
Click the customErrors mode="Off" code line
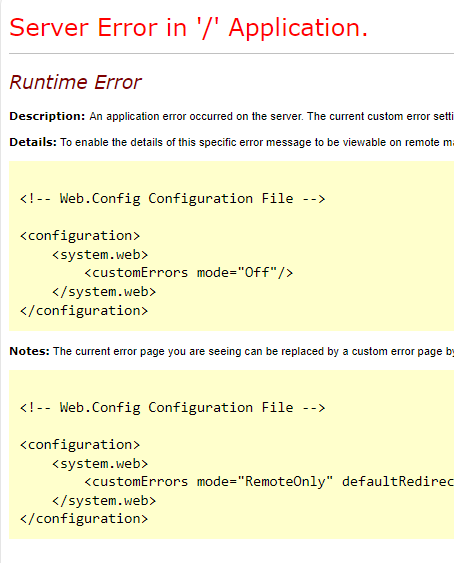189,273
